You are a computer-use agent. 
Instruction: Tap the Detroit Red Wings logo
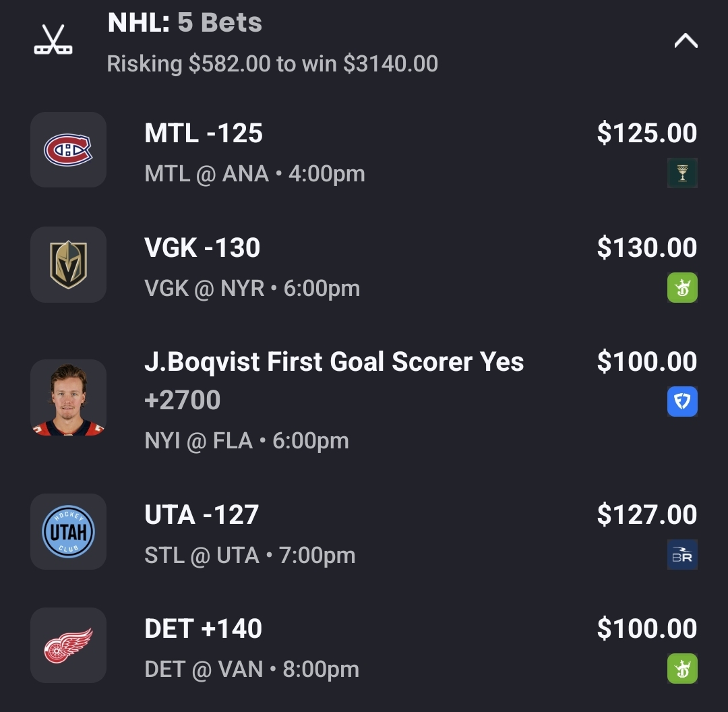[x=68, y=645]
